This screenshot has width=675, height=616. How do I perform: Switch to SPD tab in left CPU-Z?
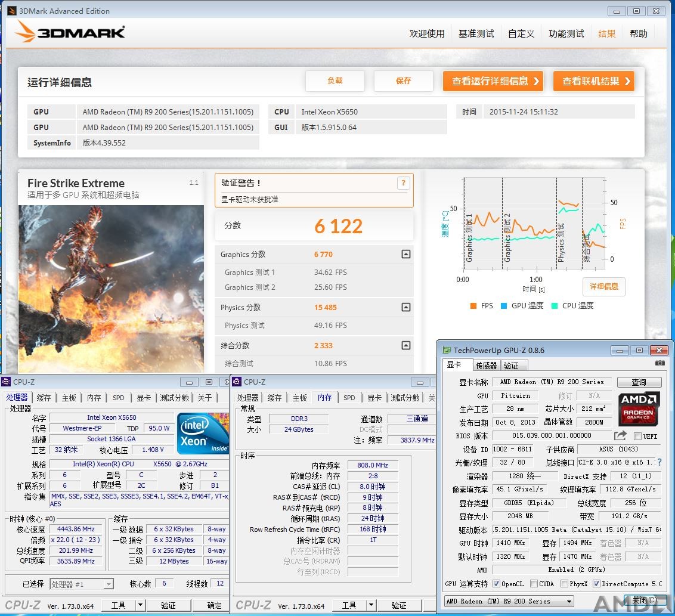pos(119,398)
